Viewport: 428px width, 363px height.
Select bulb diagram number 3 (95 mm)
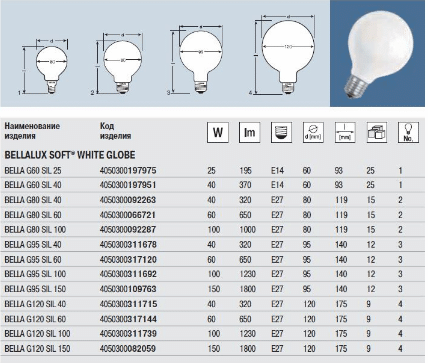click(197, 59)
